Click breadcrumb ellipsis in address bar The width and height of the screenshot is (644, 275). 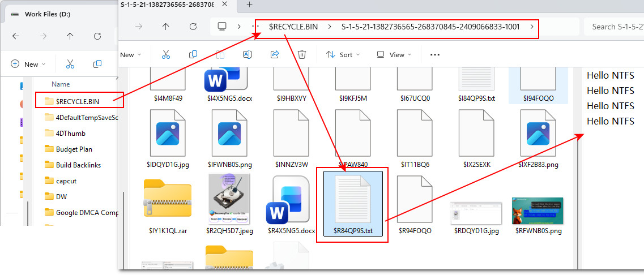click(255, 27)
